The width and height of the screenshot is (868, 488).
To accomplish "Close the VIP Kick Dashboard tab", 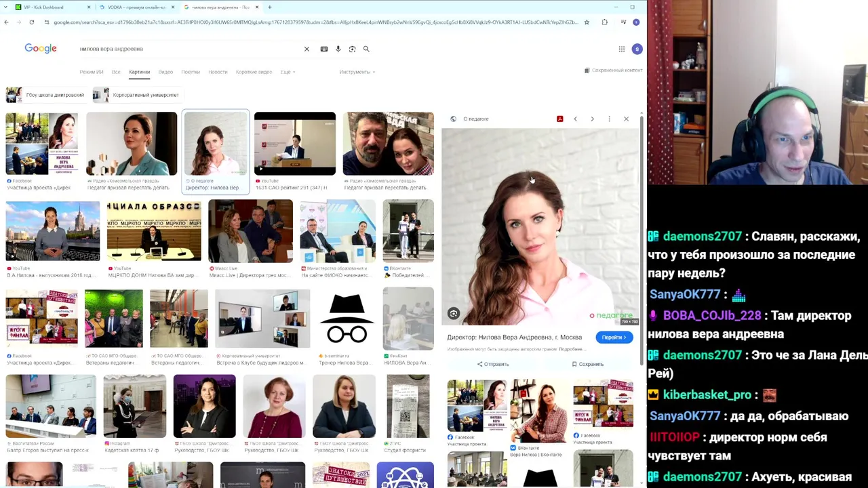I will pos(89,7).
